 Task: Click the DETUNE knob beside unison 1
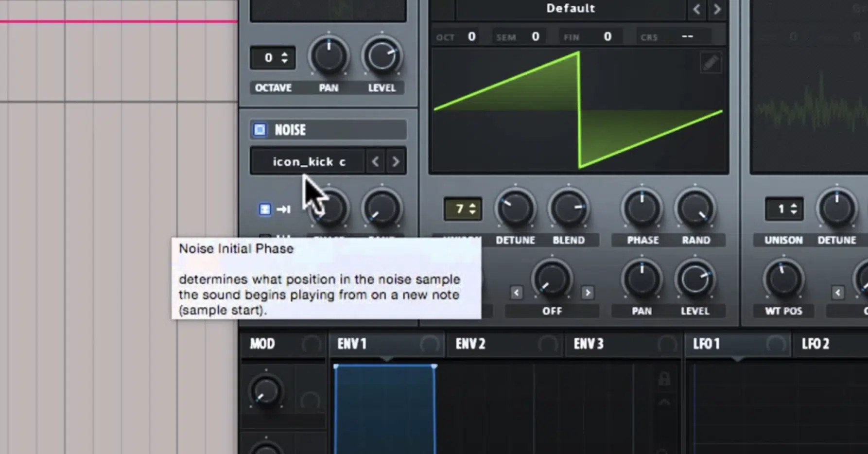(x=837, y=209)
